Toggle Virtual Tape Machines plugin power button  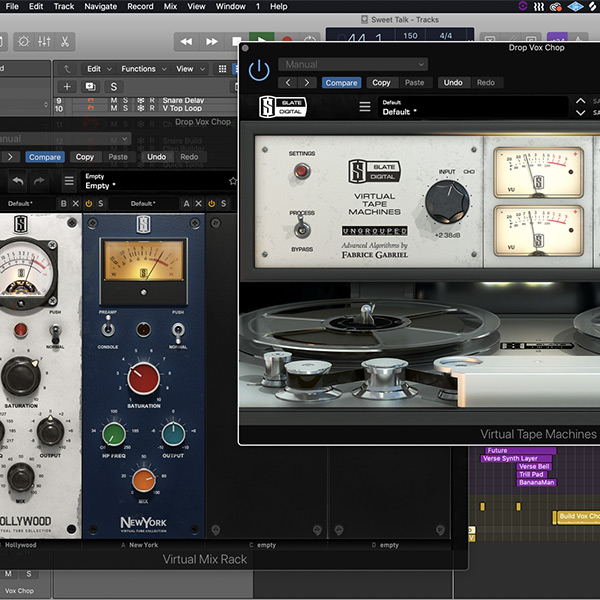tap(259, 70)
